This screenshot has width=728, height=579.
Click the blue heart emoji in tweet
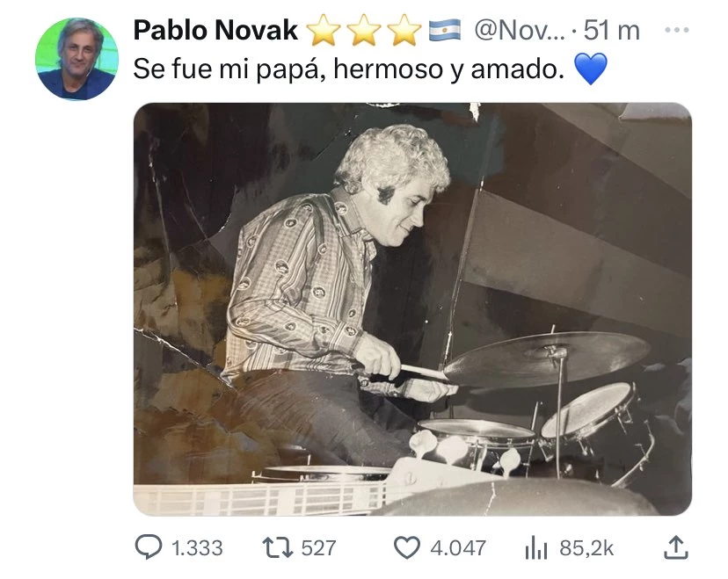click(x=591, y=69)
